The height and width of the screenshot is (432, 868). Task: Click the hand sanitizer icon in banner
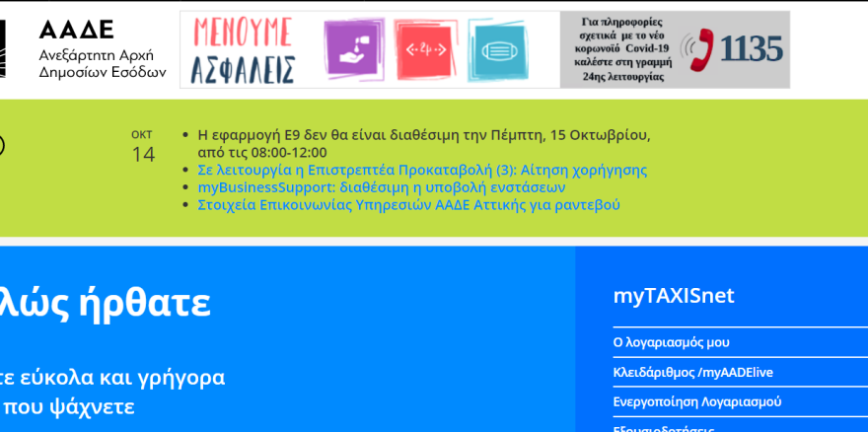point(354,49)
